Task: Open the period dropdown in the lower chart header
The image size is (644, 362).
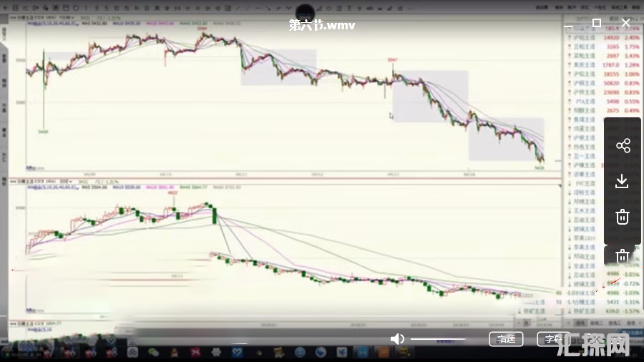Action: pyautogui.click(x=66, y=181)
